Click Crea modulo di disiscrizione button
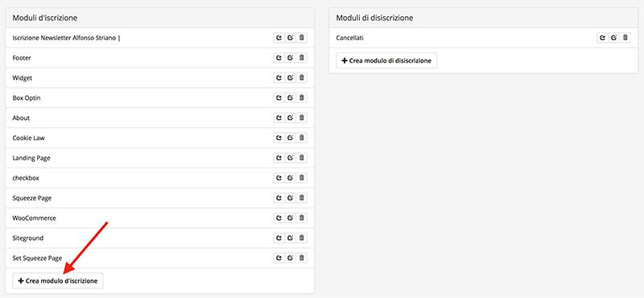This screenshot has width=644, height=298. [386, 60]
